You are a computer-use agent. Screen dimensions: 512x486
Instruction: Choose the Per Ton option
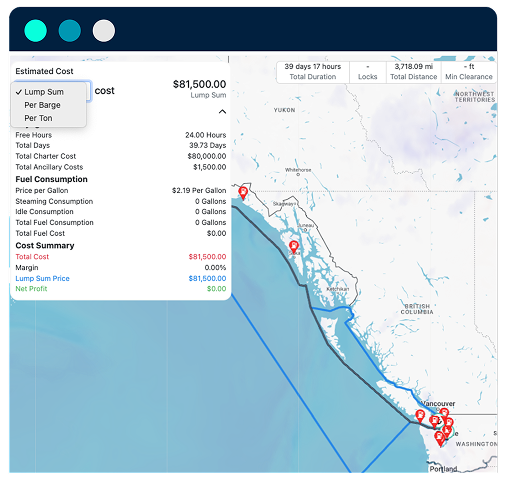pos(49,118)
